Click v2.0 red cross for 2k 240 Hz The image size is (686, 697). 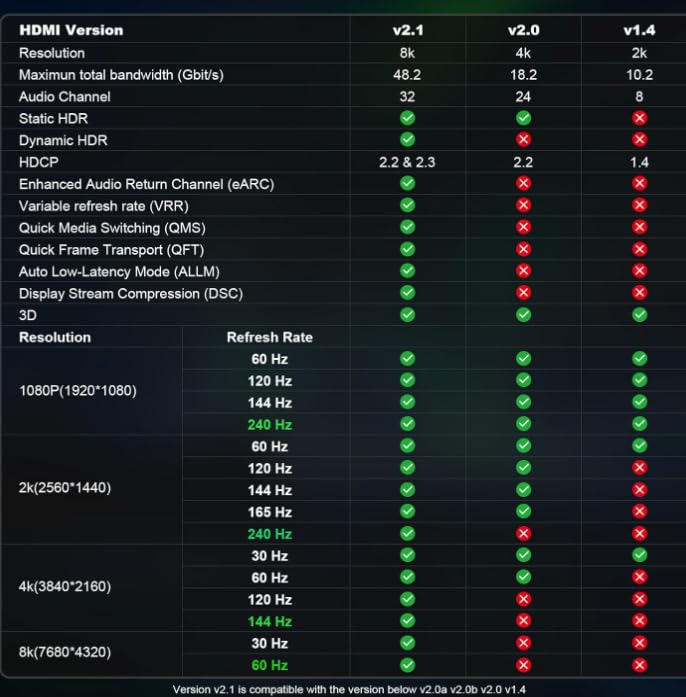pyautogui.click(x=523, y=534)
